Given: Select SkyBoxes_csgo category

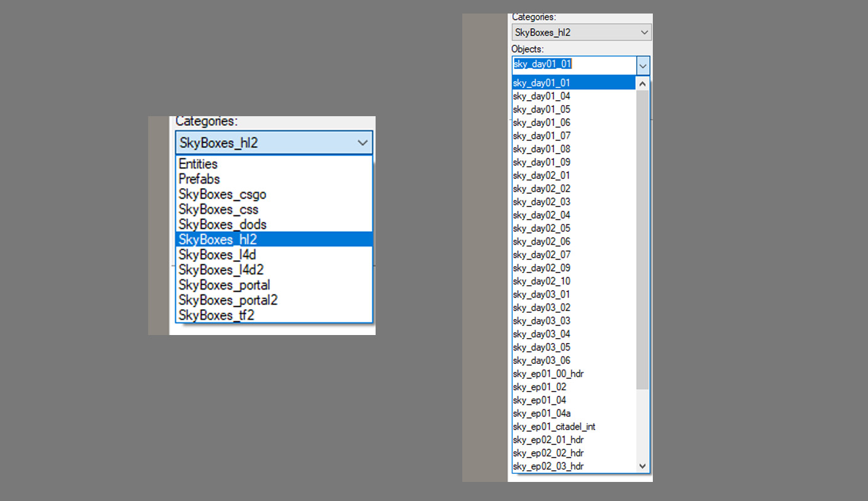Looking at the screenshot, I should pyautogui.click(x=222, y=194).
